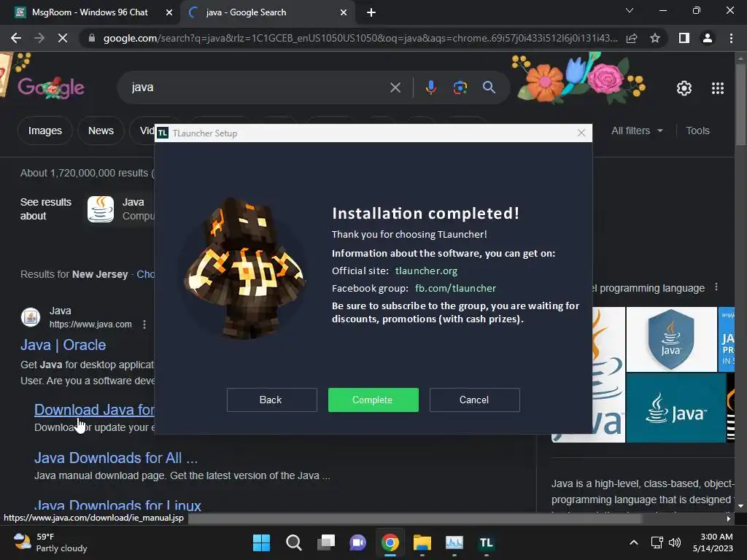Open Java | Oracle result

(63, 345)
